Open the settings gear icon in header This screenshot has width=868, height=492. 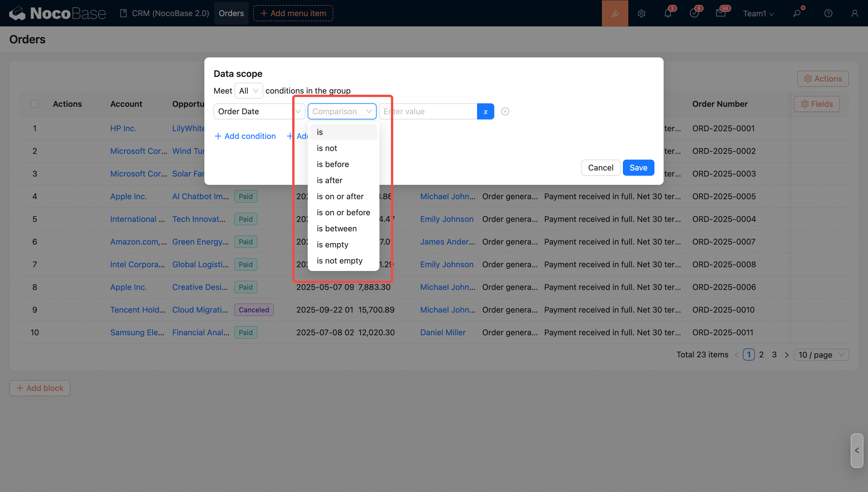tap(641, 13)
